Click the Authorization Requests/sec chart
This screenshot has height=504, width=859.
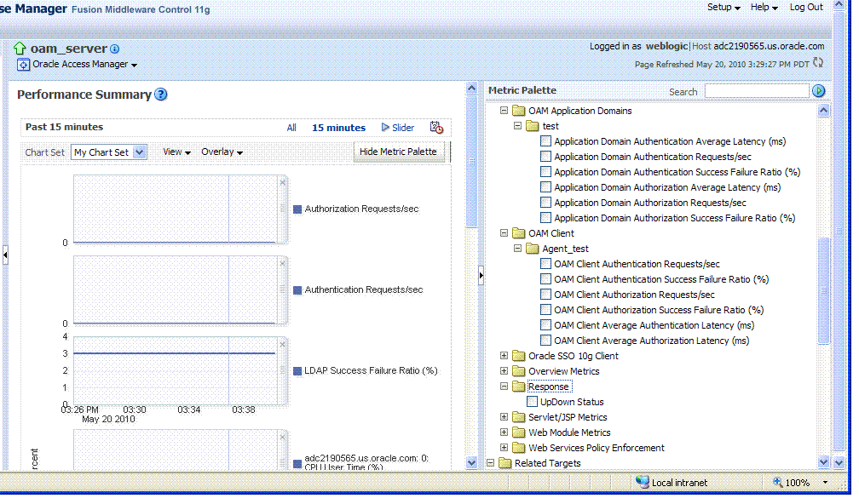point(175,209)
